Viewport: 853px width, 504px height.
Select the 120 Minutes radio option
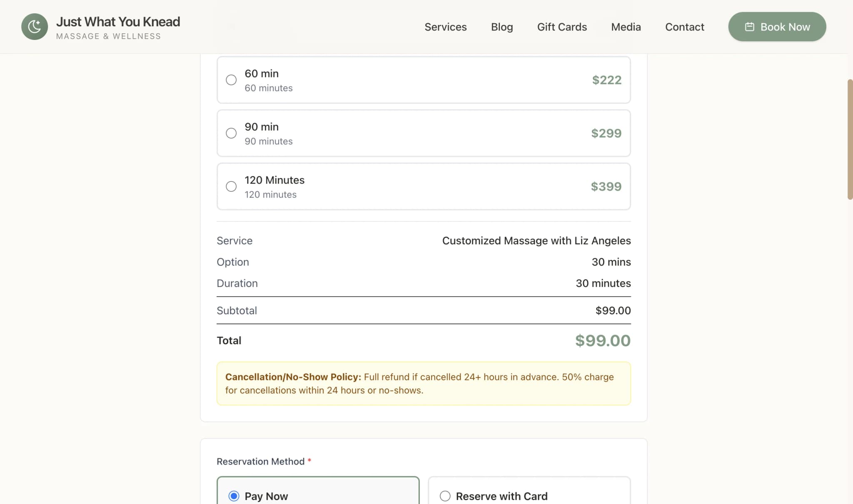pyautogui.click(x=231, y=186)
